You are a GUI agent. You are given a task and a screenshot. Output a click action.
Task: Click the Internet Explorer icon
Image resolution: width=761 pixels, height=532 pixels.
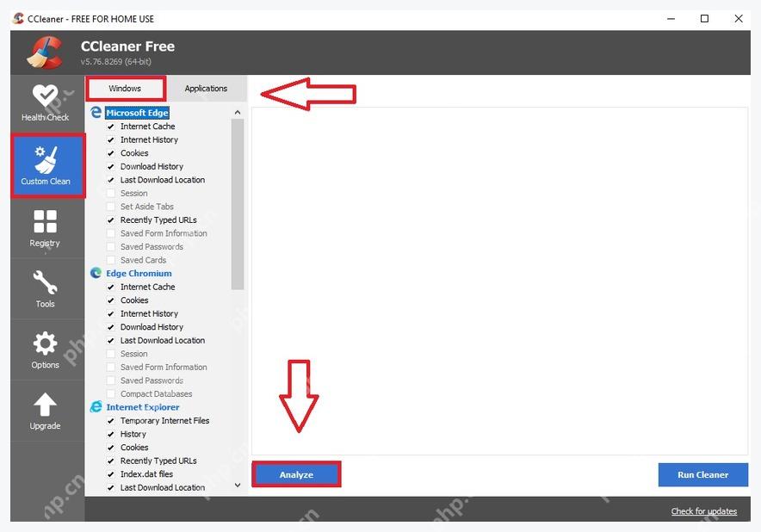click(96, 407)
